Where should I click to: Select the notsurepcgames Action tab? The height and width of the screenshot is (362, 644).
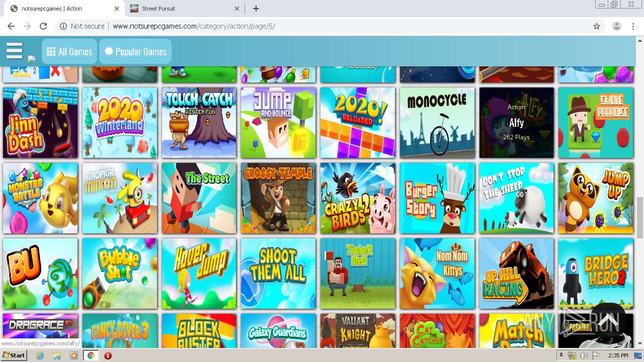pos(64,9)
